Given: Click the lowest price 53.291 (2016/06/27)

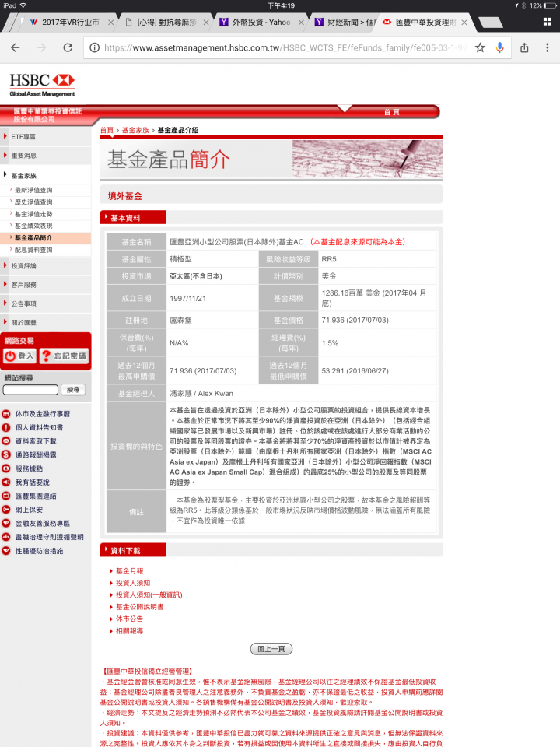Looking at the screenshot, I should click(355, 371).
